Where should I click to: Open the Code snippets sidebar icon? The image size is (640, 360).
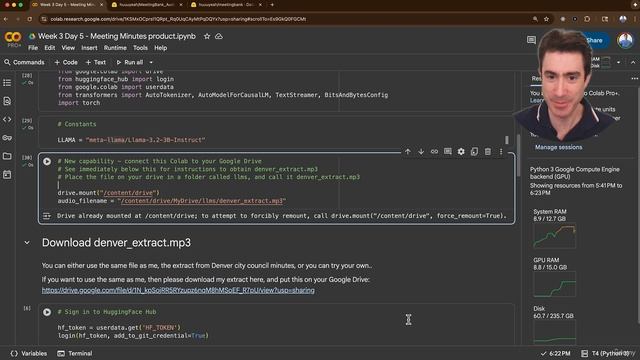(x=7, y=120)
